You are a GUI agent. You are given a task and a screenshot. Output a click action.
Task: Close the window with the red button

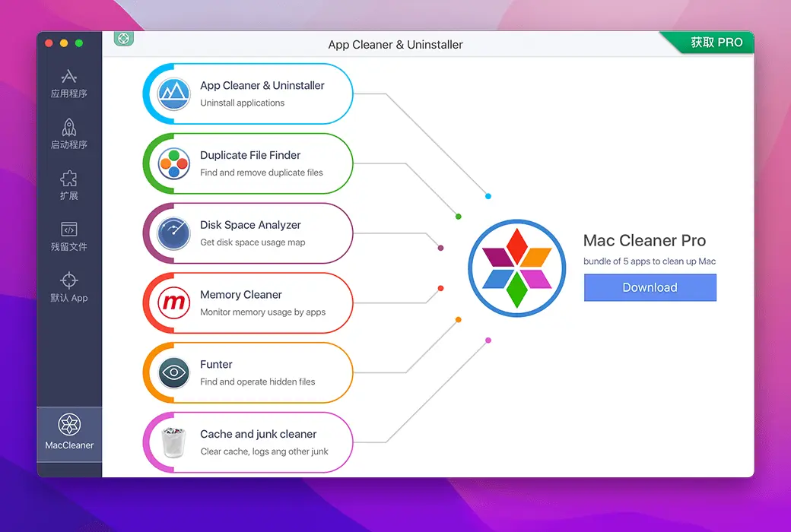tap(49, 43)
